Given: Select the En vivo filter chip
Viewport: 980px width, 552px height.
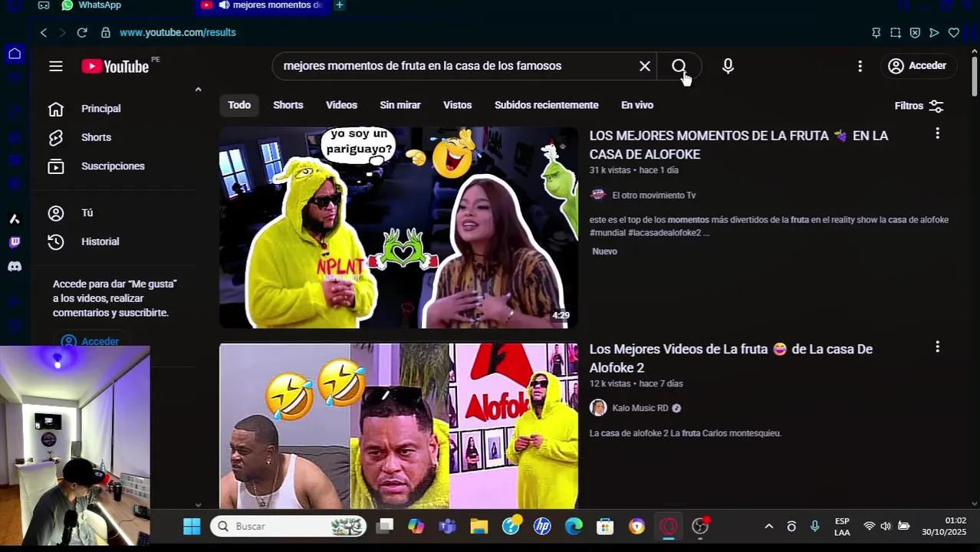Looking at the screenshot, I should point(637,105).
